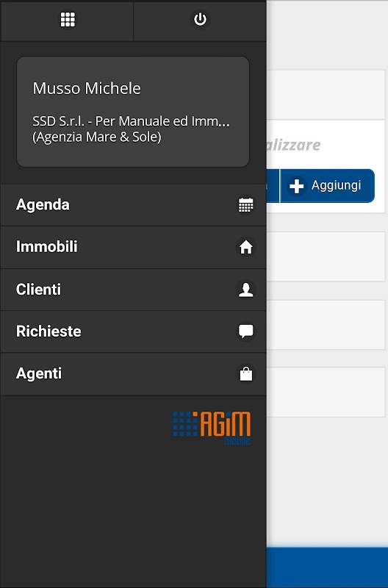Open the Richieste menu item
Image resolution: width=388 pixels, height=588 pixels.
tap(133, 331)
